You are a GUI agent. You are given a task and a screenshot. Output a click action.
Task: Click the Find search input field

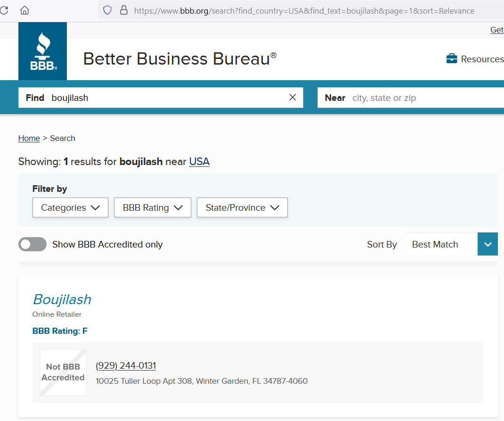(x=161, y=98)
